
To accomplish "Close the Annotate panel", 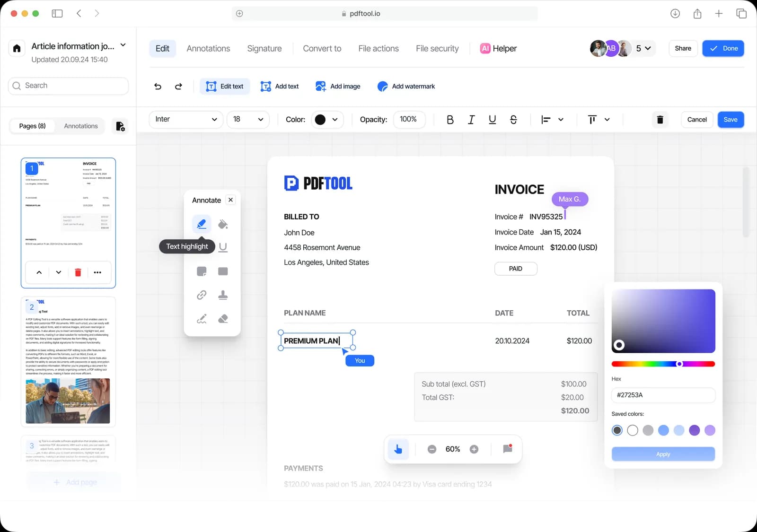I will (230, 200).
